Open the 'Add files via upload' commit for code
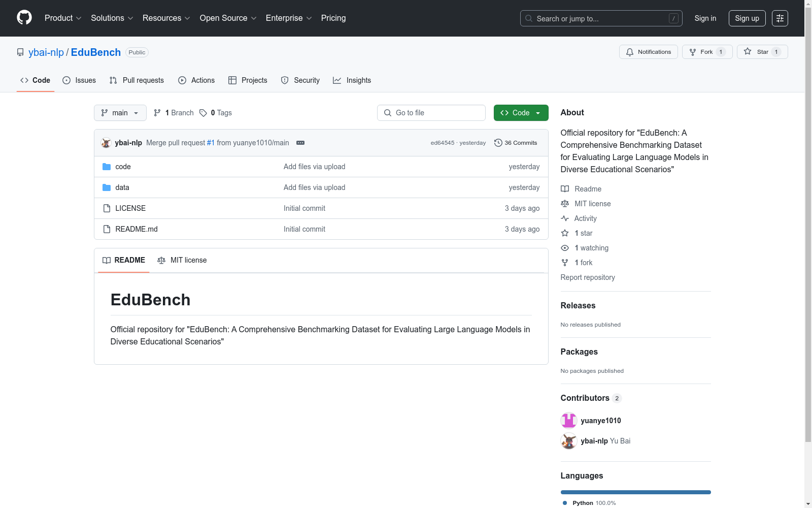Screen dimensions: 812x508 315,167
